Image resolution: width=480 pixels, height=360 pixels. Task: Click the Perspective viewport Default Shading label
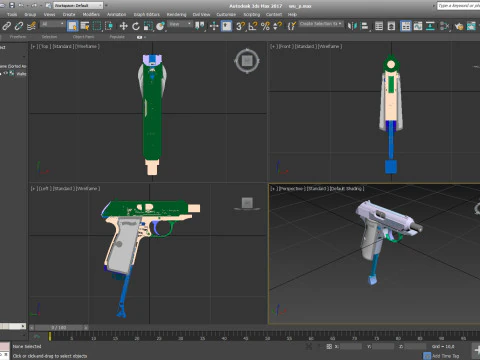pos(346,189)
